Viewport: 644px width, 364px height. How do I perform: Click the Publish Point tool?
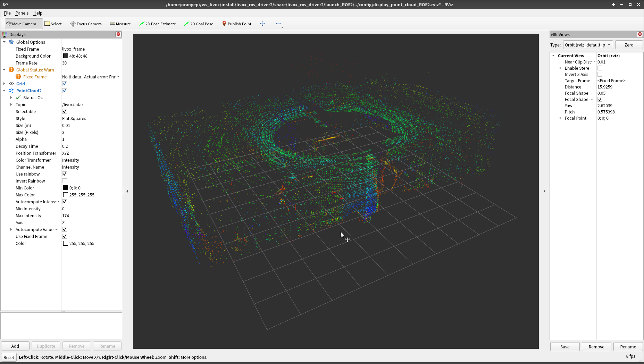pos(237,24)
